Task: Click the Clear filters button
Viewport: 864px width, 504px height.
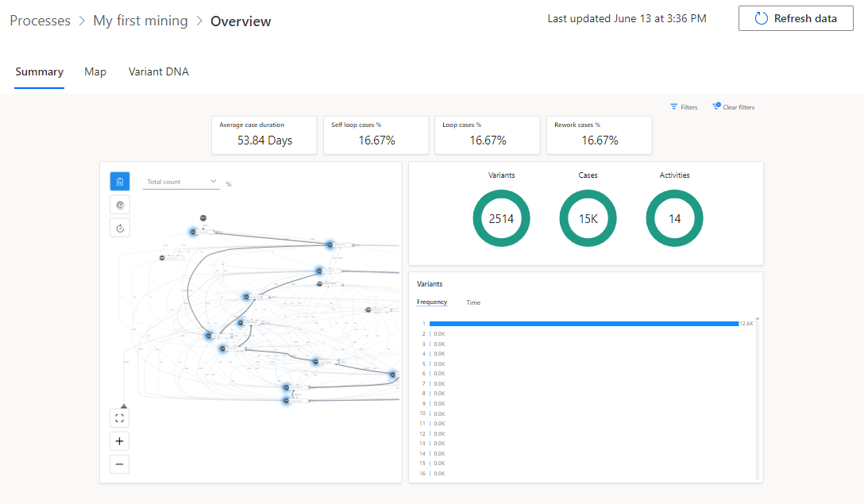Action: pyautogui.click(x=734, y=107)
